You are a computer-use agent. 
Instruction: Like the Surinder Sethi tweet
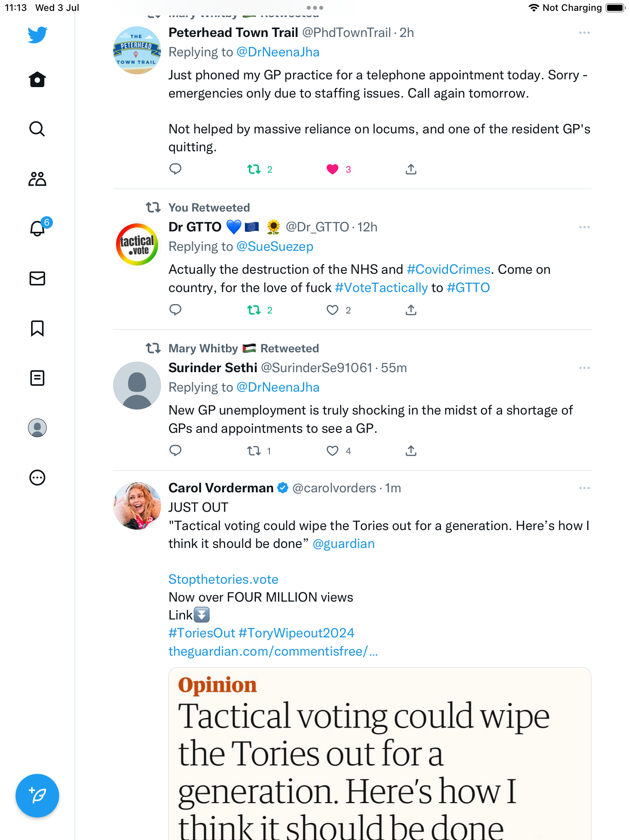[332, 451]
